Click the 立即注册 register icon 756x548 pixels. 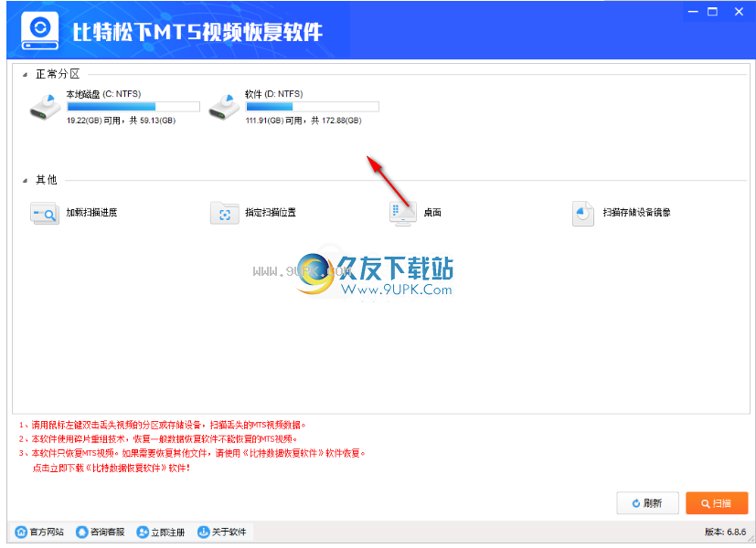tap(143, 532)
